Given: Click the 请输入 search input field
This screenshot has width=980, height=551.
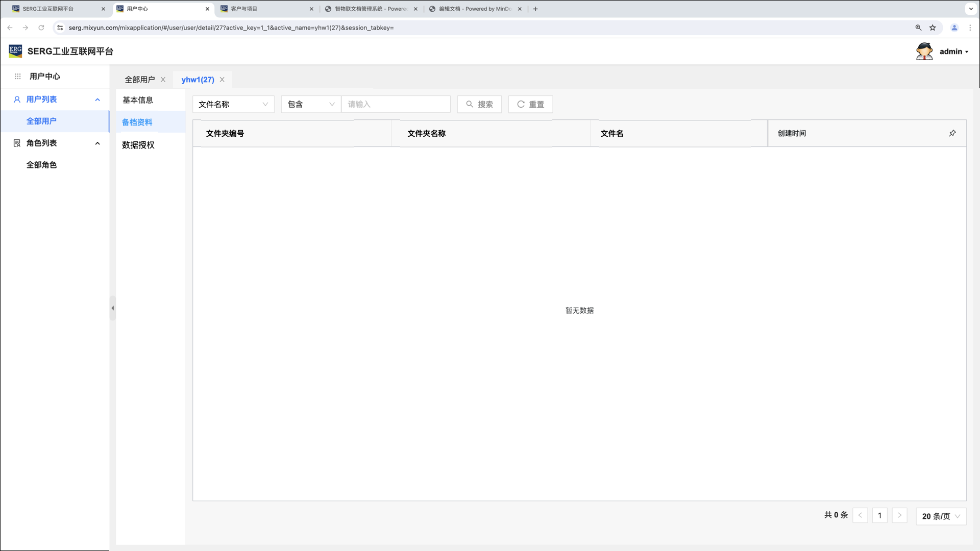Looking at the screenshot, I should click(396, 104).
